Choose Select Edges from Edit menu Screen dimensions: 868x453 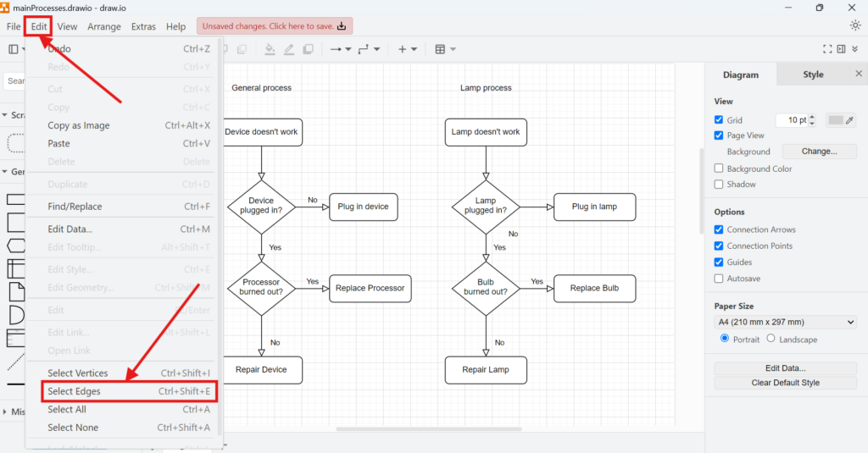point(75,391)
